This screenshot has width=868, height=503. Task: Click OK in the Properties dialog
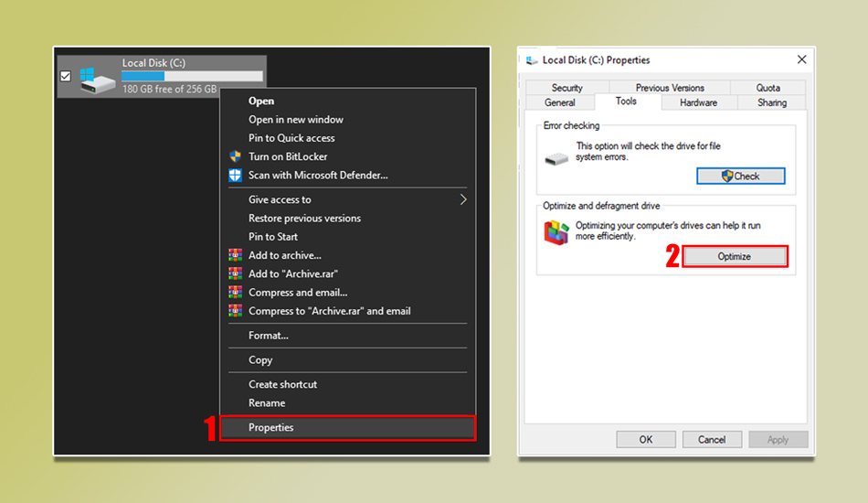645,439
